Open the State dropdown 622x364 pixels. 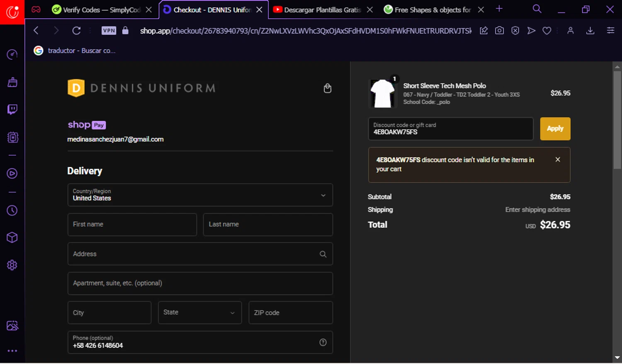point(199,312)
